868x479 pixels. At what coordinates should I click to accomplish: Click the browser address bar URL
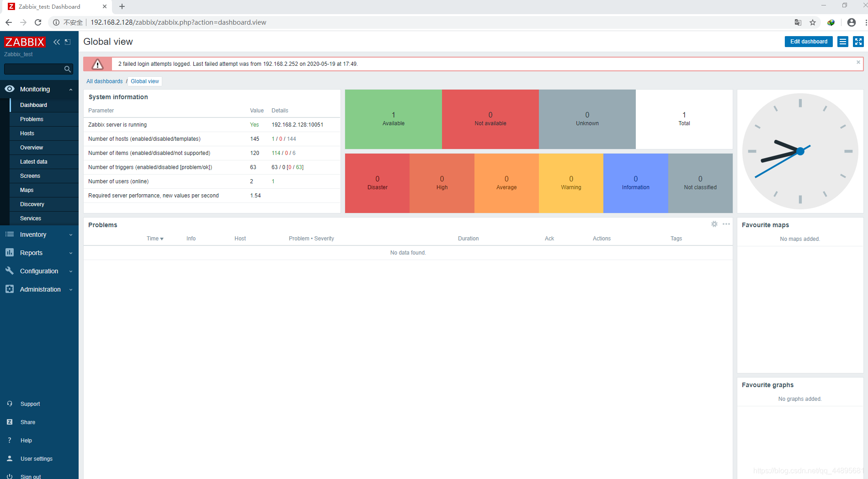pos(178,22)
